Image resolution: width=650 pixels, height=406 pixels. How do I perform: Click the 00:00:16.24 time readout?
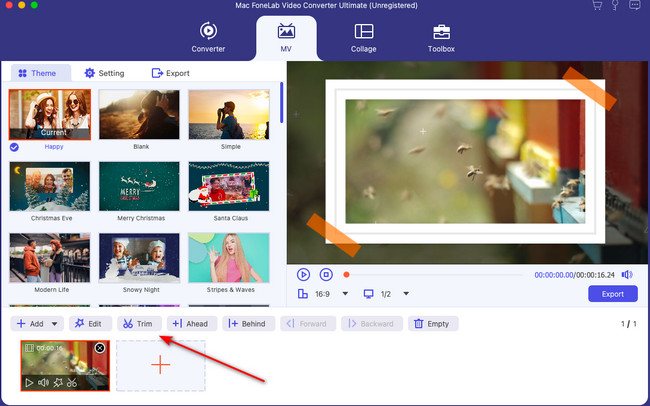pyautogui.click(x=595, y=275)
